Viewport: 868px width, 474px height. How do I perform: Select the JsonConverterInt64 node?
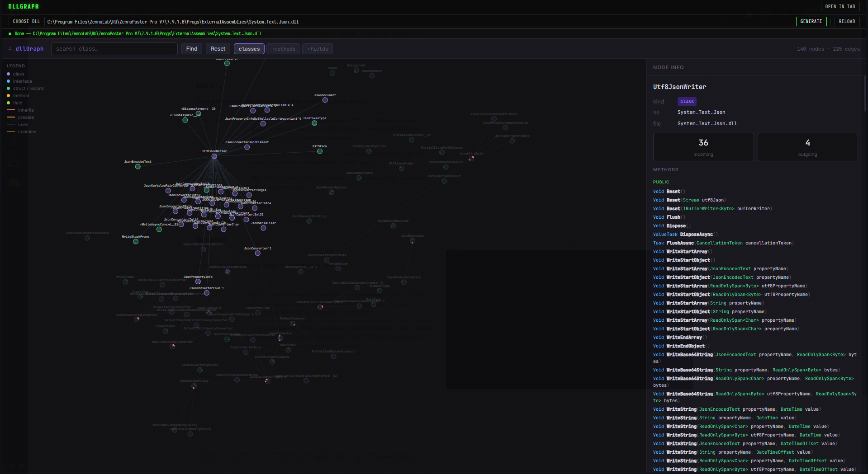click(255, 208)
